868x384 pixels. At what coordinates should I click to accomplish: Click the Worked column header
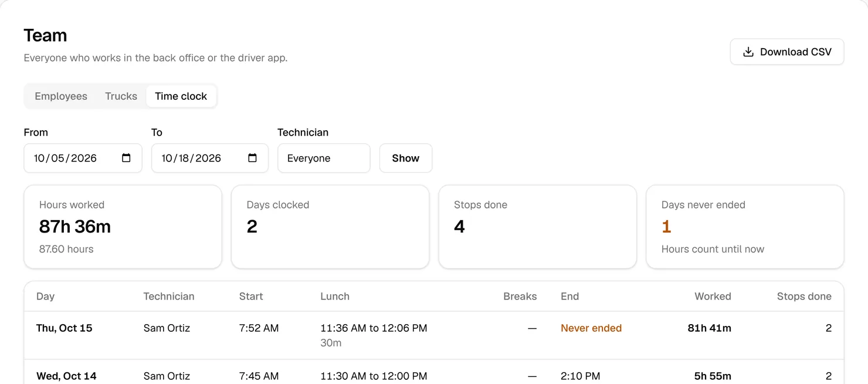(x=713, y=297)
